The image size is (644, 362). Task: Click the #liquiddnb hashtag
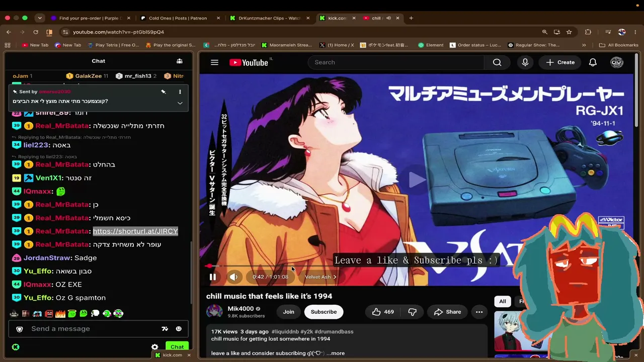(285, 332)
